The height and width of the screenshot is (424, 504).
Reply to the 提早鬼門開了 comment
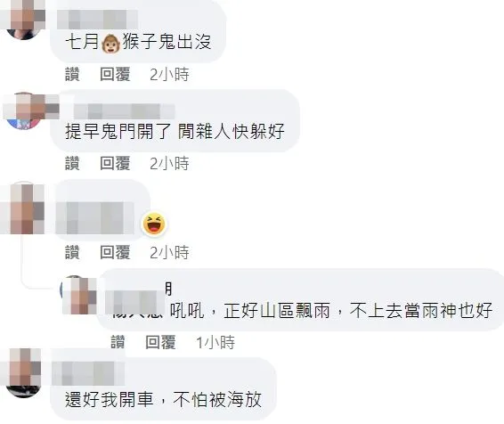click(x=115, y=163)
